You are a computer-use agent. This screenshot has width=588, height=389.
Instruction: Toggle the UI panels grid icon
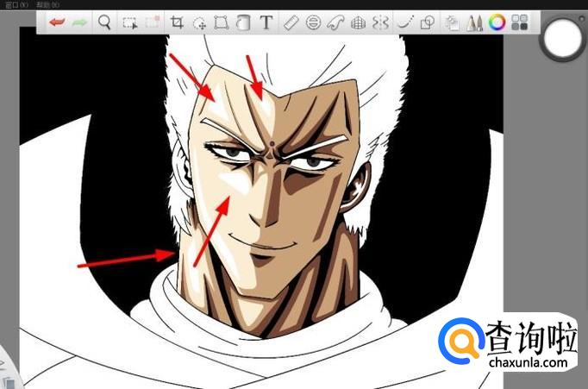click(x=520, y=22)
